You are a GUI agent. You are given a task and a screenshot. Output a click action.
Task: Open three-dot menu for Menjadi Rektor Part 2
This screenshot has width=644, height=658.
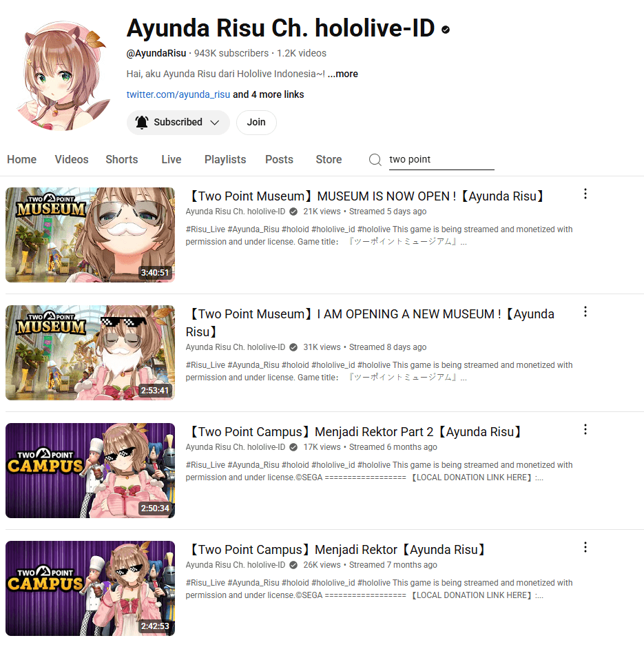point(585,430)
